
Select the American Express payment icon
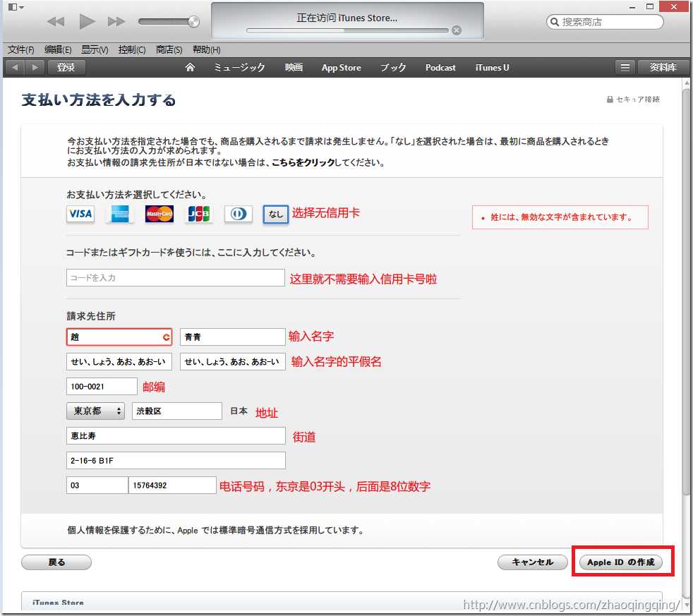[119, 214]
